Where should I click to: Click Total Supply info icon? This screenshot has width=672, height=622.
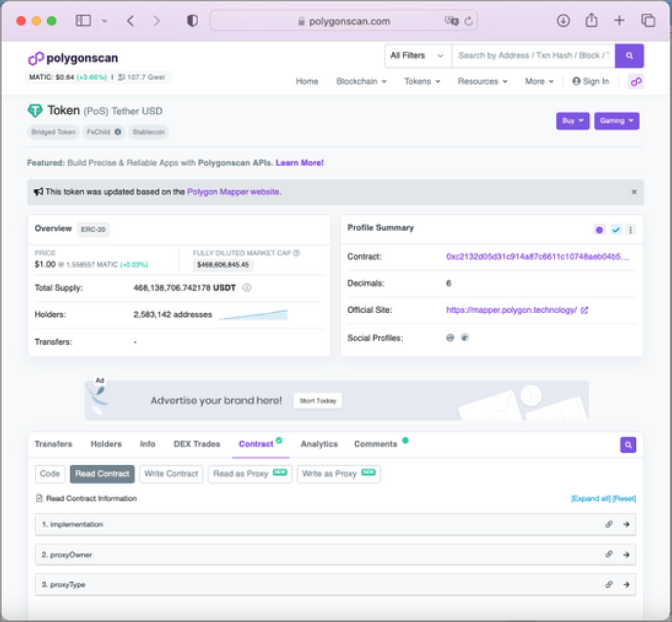[247, 288]
